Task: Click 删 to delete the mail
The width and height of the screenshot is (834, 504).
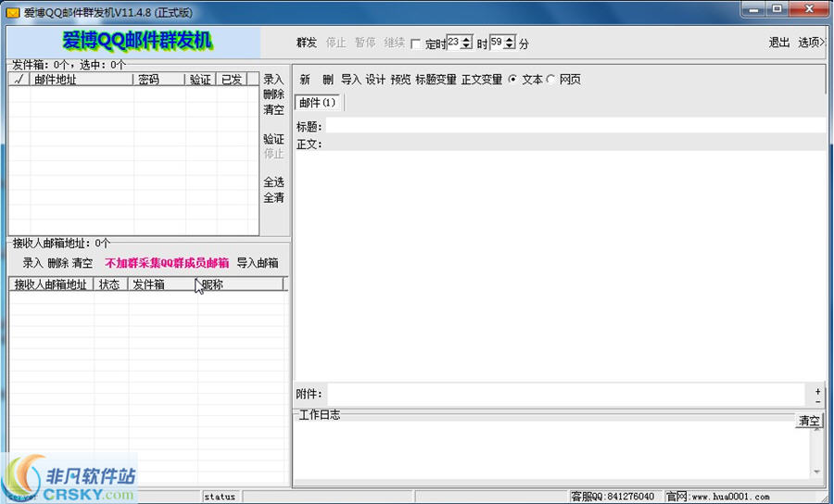Action: click(328, 80)
